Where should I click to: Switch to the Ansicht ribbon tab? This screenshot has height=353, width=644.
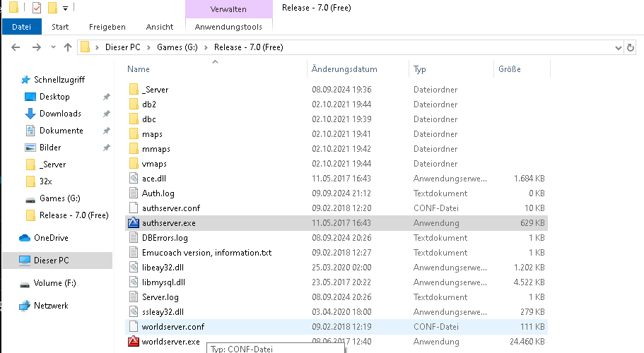coord(160,27)
